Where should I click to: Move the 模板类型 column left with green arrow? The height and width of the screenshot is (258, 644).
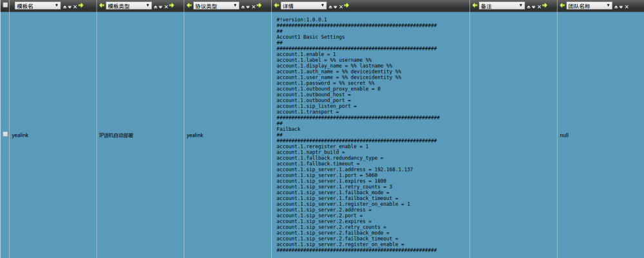102,5
